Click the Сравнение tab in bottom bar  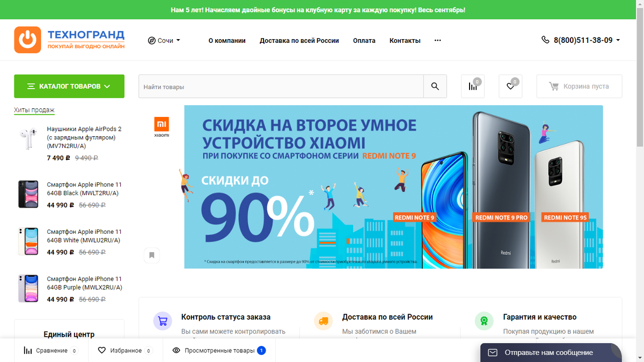50,351
